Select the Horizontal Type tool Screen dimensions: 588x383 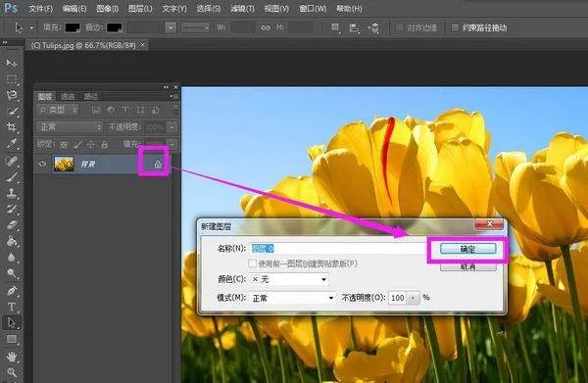coord(12,307)
